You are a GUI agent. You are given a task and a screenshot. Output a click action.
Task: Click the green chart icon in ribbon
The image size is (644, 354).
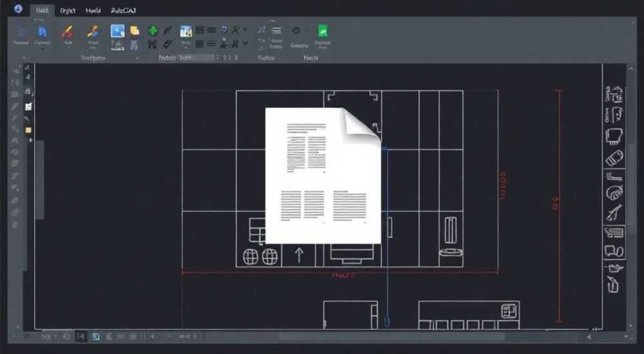click(x=323, y=31)
